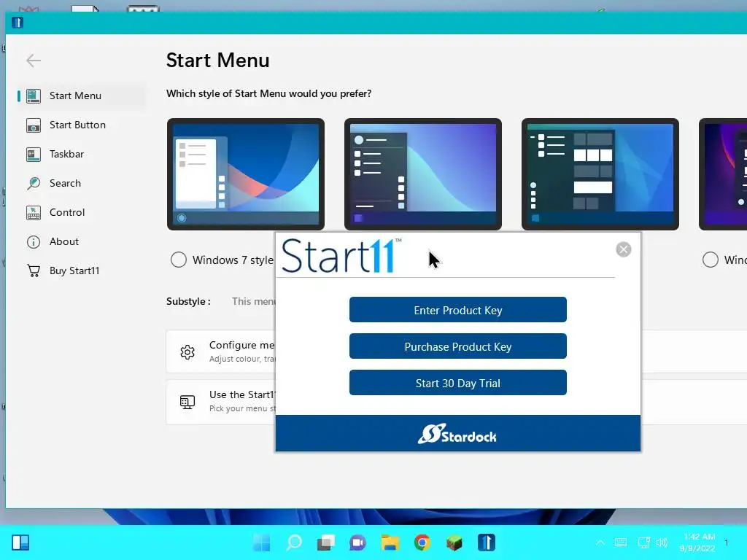Select the partially visible radio button at the right edge
The image size is (747, 560).
coord(711,260)
